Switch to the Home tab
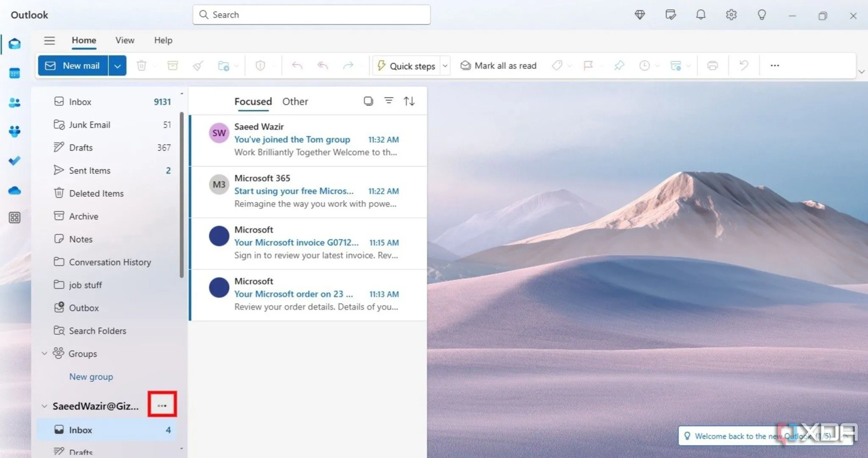The image size is (868, 458). pos(84,40)
